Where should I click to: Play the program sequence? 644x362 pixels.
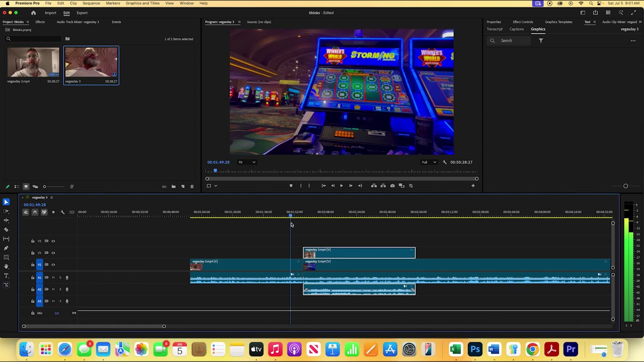pyautogui.click(x=342, y=186)
